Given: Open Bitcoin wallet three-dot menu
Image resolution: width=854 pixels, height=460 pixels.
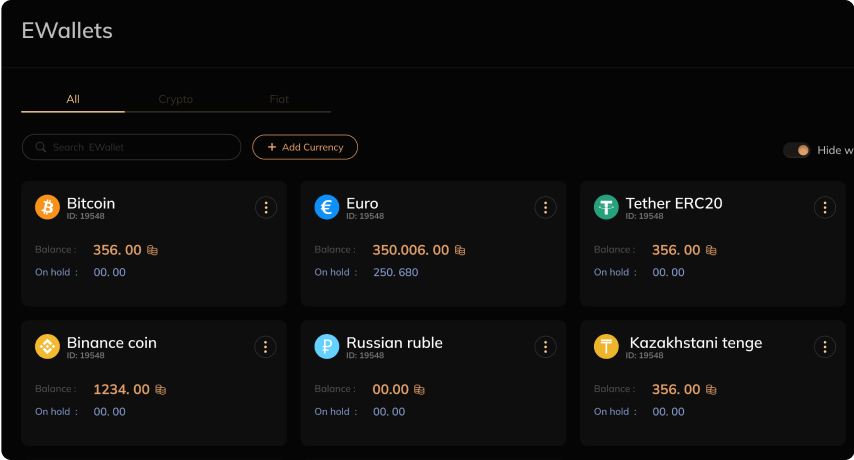Looking at the screenshot, I should pyautogui.click(x=265, y=207).
